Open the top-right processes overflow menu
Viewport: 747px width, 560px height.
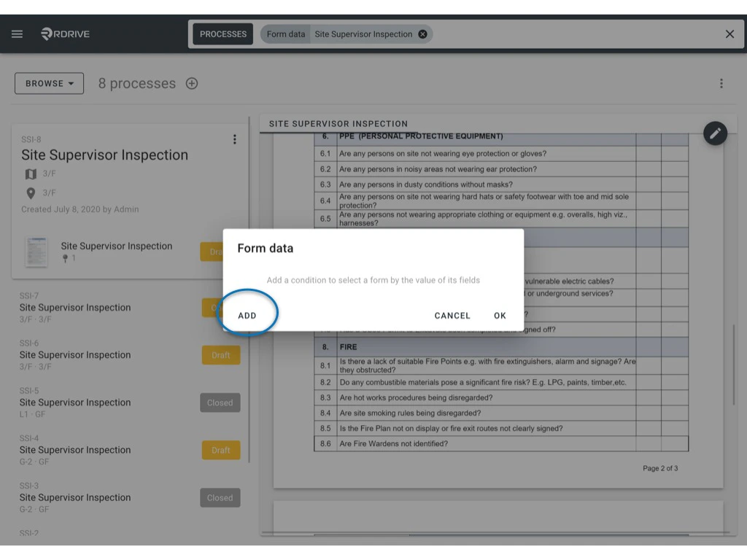721,83
